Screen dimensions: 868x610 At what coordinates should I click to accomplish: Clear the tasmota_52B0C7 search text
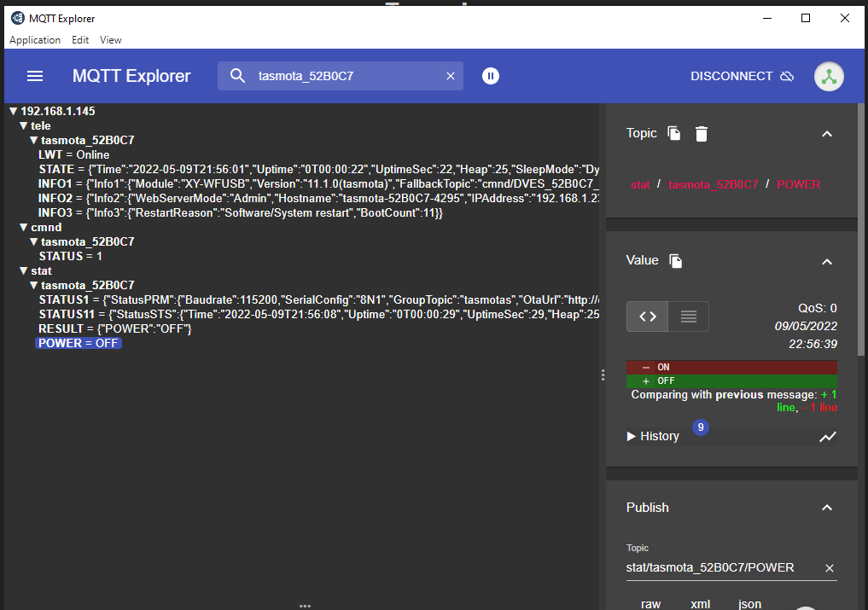451,76
